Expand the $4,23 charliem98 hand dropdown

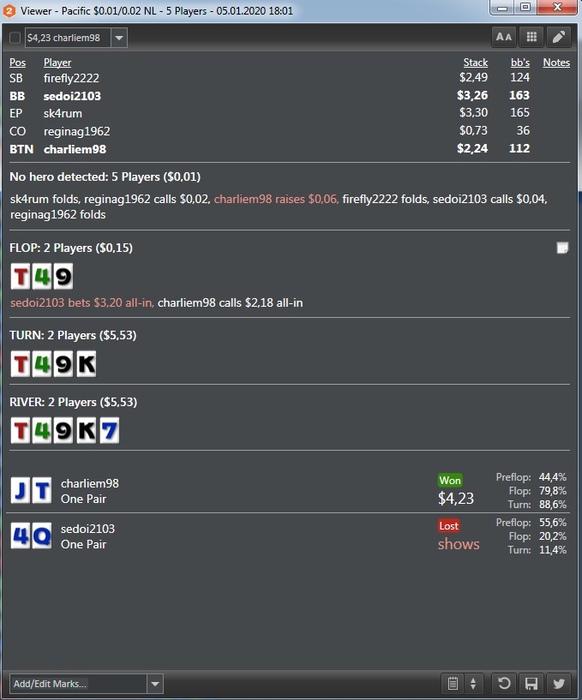[x=119, y=38]
